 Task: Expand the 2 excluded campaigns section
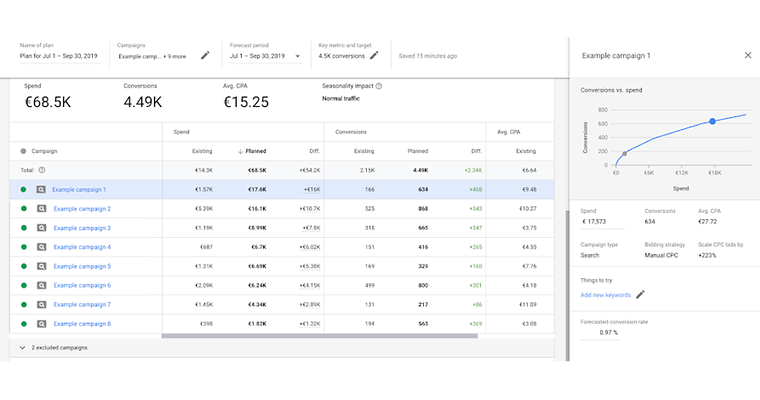point(22,348)
